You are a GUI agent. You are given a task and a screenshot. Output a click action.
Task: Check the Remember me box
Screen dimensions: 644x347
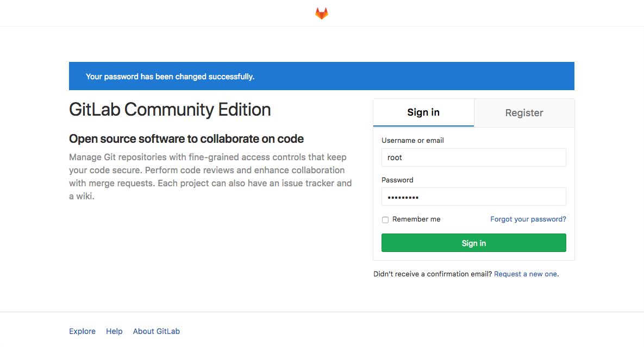coord(385,219)
